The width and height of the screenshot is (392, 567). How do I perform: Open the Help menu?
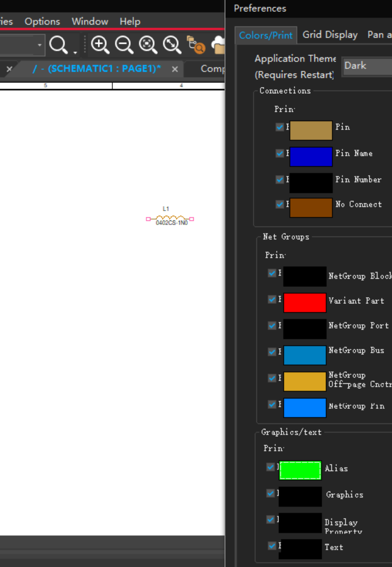(x=130, y=22)
